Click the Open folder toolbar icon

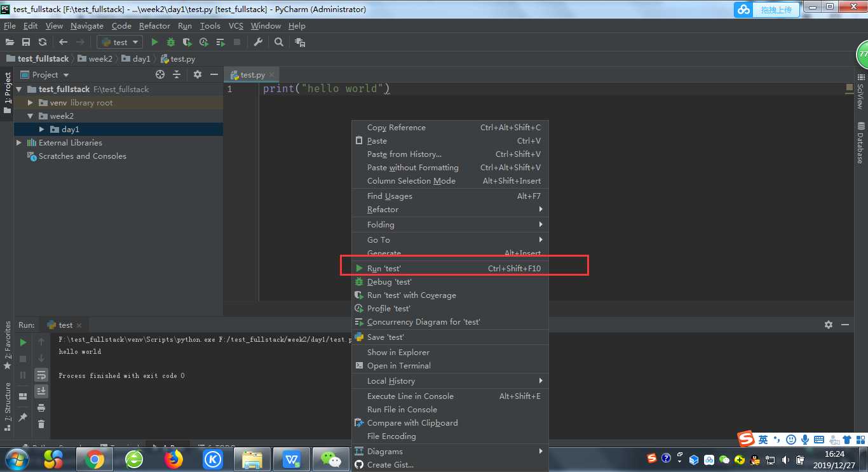10,42
